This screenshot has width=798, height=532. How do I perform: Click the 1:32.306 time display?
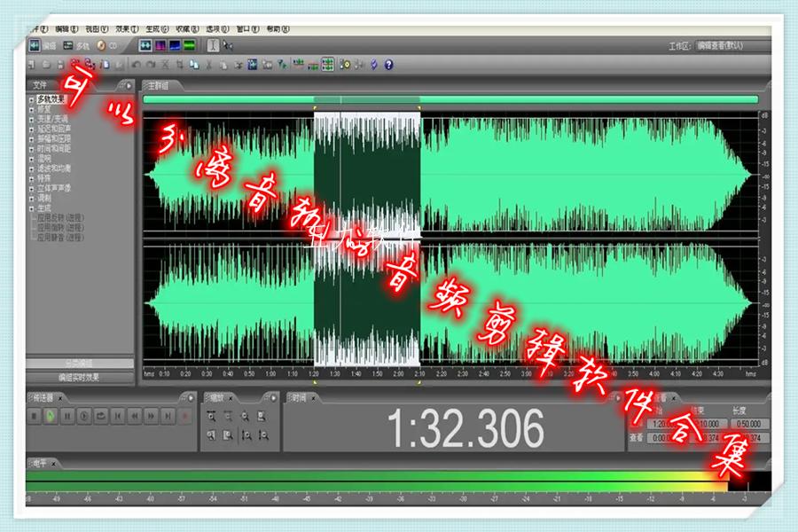coord(465,430)
